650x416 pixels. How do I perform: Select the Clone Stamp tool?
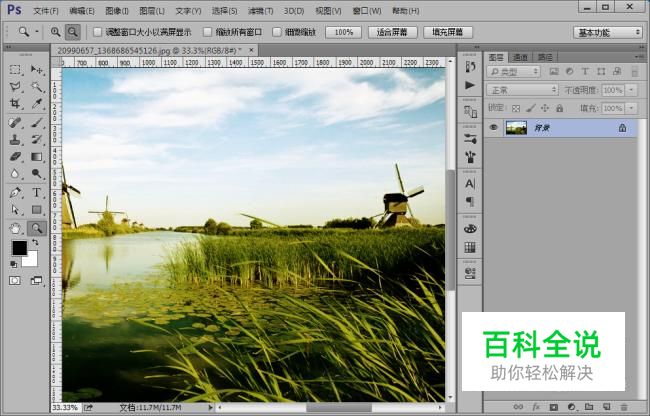click(x=15, y=140)
